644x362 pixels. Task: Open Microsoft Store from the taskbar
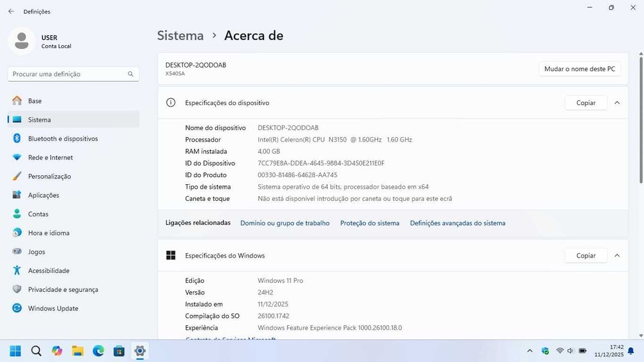119,351
